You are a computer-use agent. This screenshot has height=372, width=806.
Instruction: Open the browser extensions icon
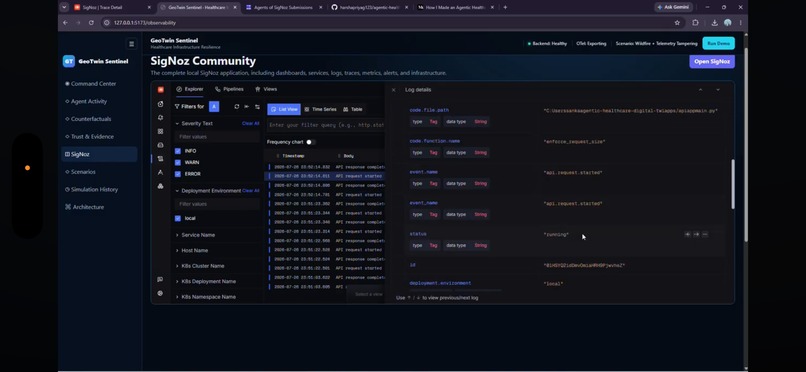[695, 23]
